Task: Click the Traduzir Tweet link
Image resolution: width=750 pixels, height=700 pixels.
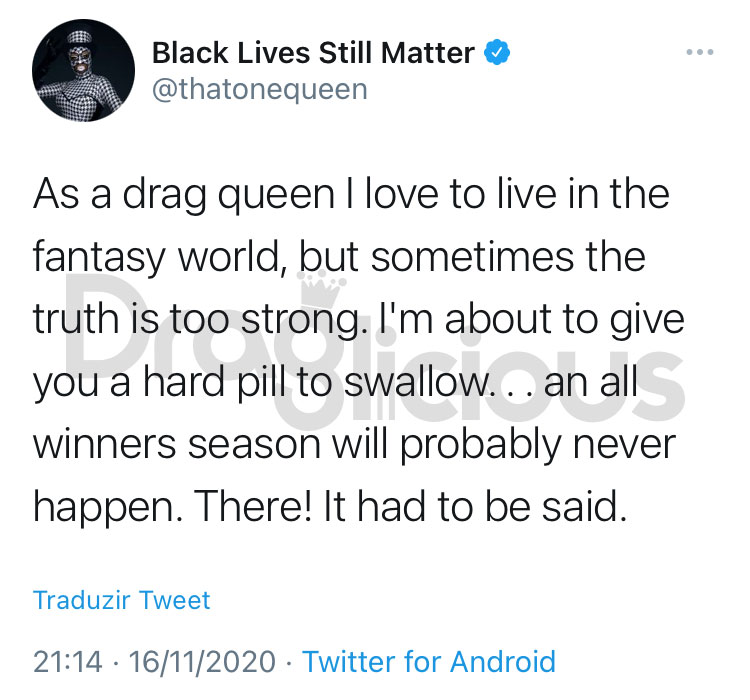Action: click(x=121, y=600)
